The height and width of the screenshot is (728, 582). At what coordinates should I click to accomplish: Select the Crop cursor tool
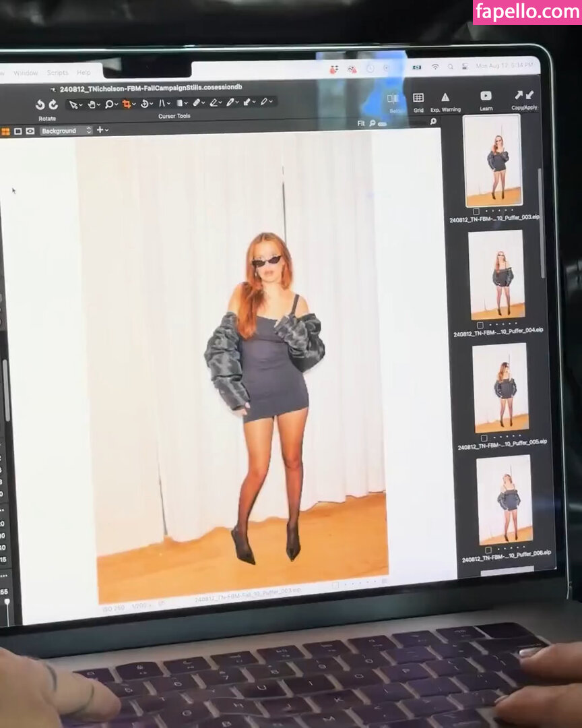click(x=126, y=104)
